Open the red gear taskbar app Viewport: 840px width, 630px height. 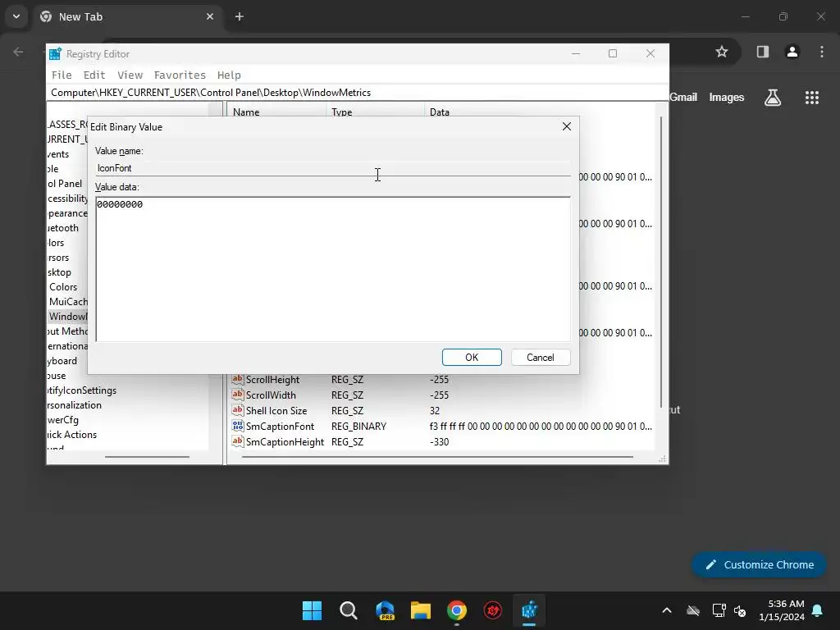(493, 610)
